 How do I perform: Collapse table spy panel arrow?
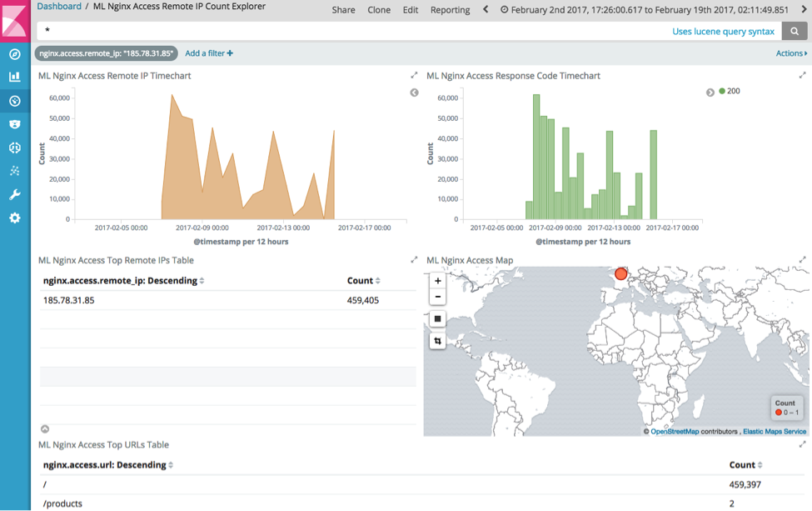(45, 429)
